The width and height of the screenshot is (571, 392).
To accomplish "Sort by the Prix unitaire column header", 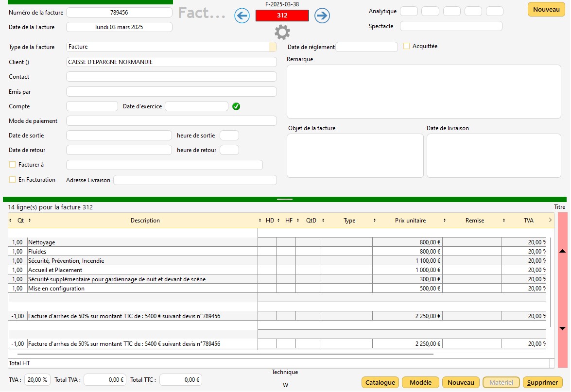I will coord(410,221).
